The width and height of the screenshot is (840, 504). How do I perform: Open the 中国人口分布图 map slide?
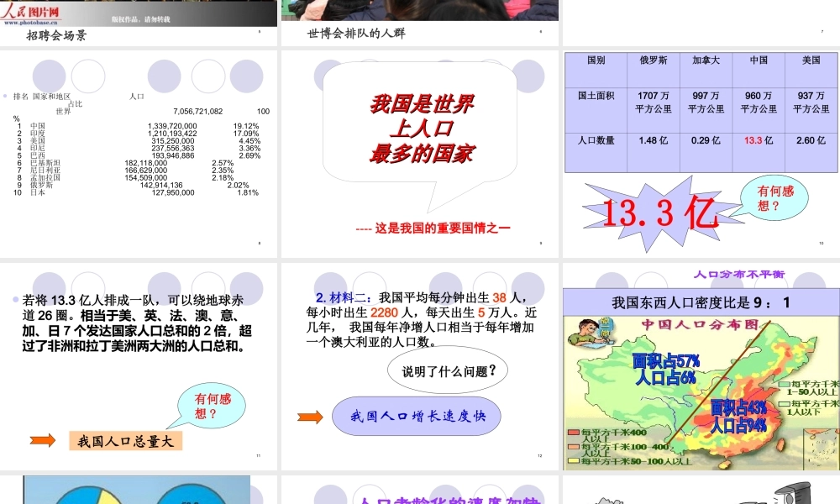point(701,366)
